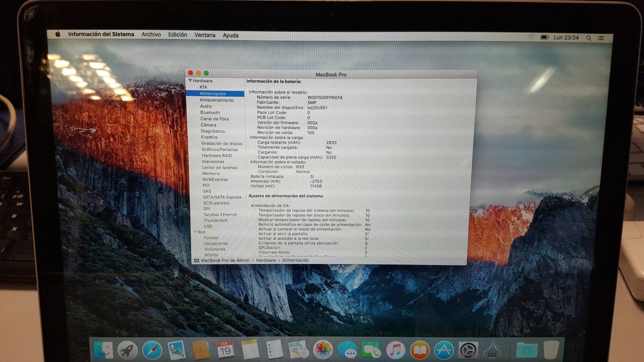Image resolution: width=644 pixels, height=362 pixels.
Task: Select FireWire in the sidebar
Action: (x=209, y=137)
